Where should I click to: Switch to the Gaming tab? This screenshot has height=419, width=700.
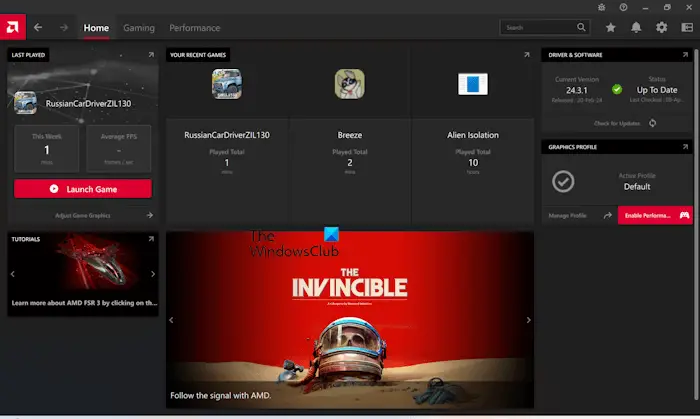pos(139,28)
